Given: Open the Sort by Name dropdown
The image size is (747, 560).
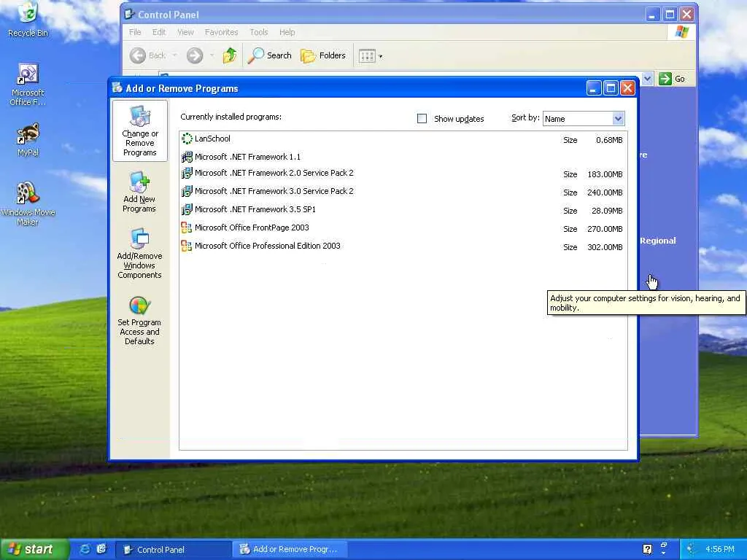Looking at the screenshot, I should (583, 119).
